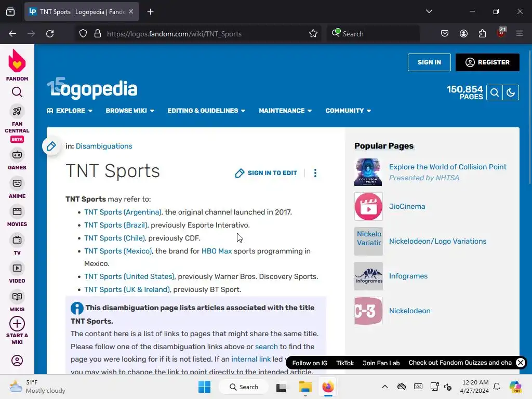Viewport: 532px width, 399px height.
Task: Click the Register button
Action: (x=487, y=62)
